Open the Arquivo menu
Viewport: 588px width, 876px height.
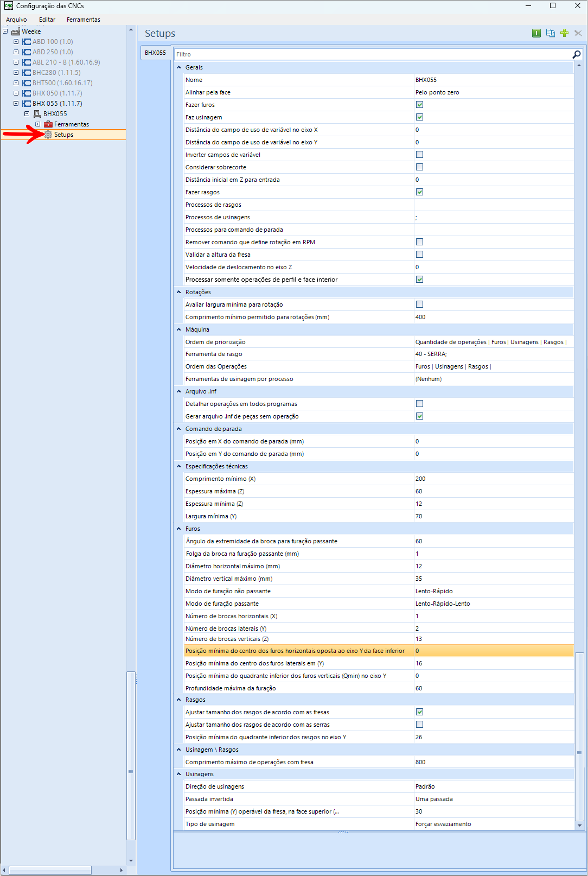point(16,20)
